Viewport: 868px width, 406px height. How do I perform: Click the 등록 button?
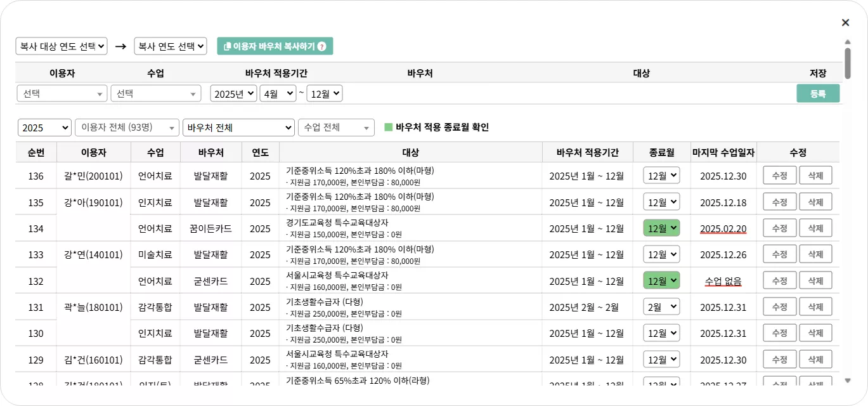818,93
